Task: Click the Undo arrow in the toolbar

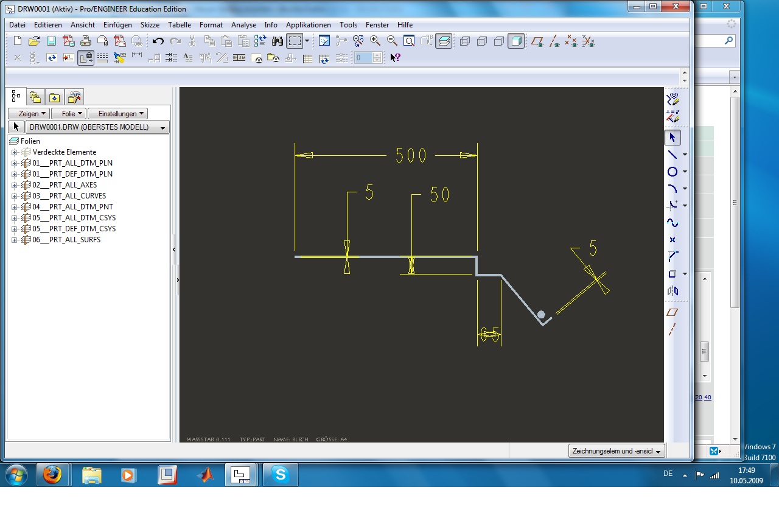Action: click(x=158, y=41)
